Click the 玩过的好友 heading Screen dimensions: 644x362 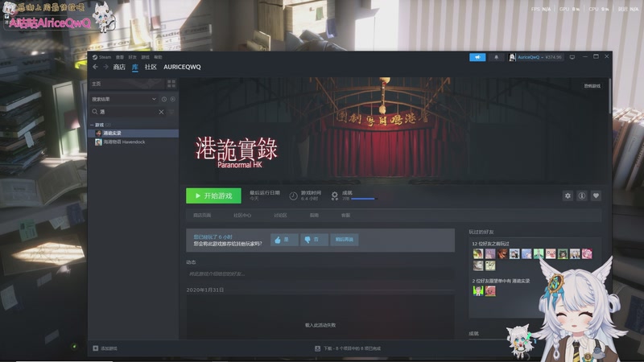pyautogui.click(x=481, y=232)
